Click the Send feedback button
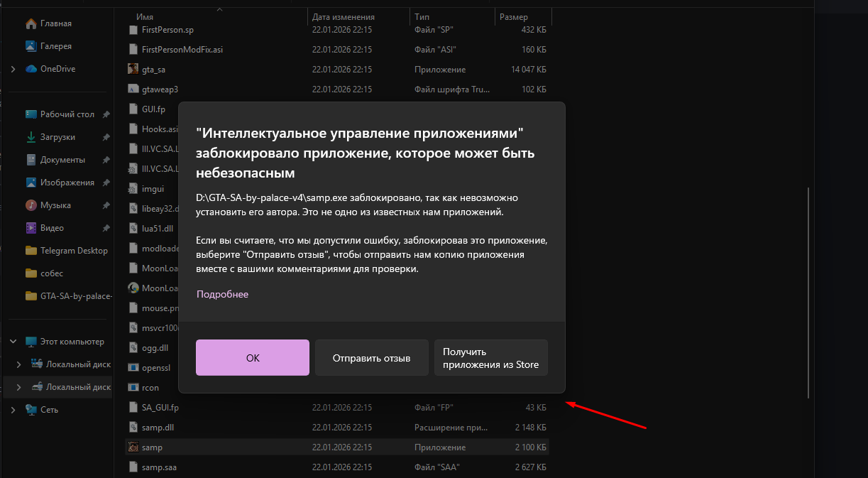Viewport: 868px width, 478px height. click(371, 358)
